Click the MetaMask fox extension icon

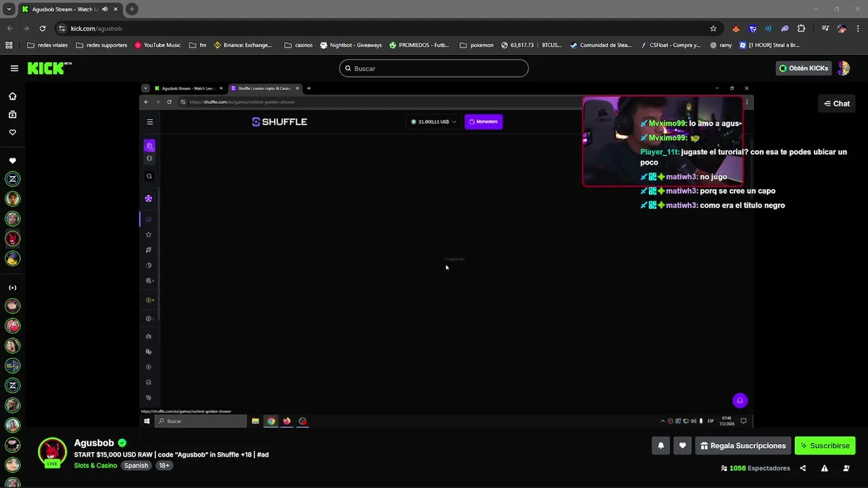click(736, 28)
